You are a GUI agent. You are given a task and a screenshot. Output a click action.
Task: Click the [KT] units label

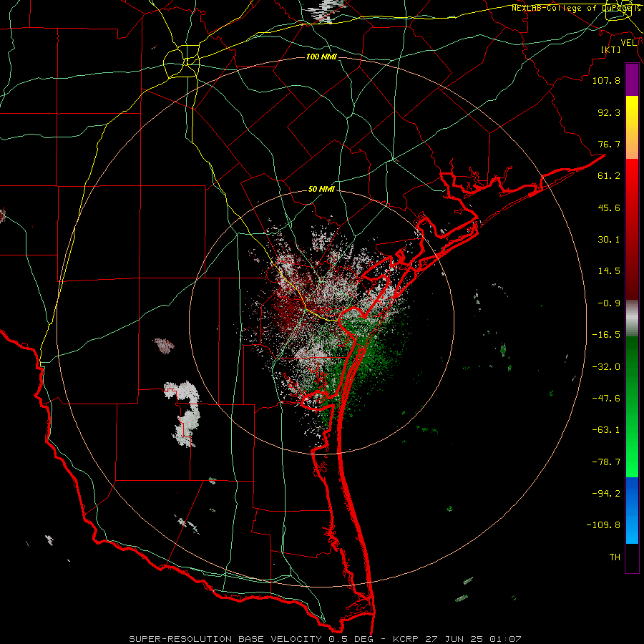click(611, 49)
